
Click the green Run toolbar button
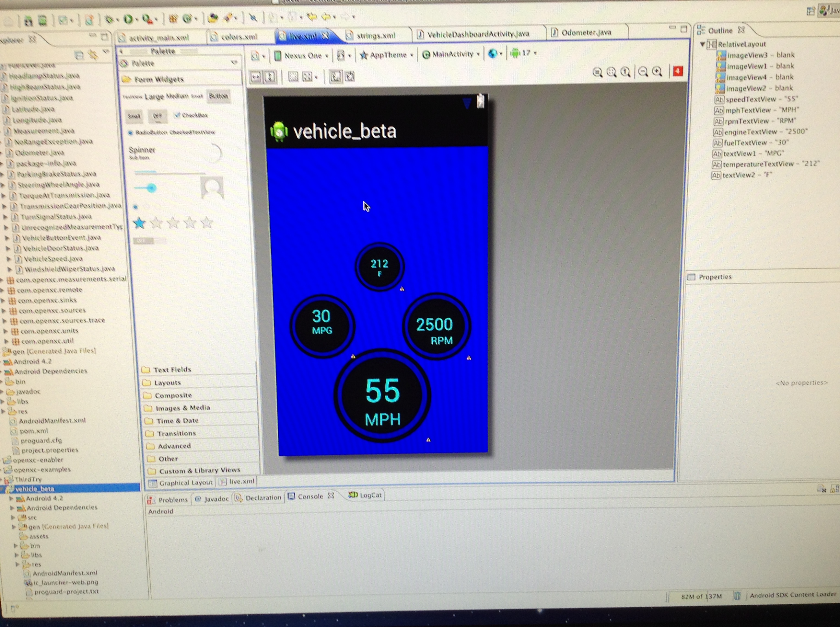[x=128, y=18]
